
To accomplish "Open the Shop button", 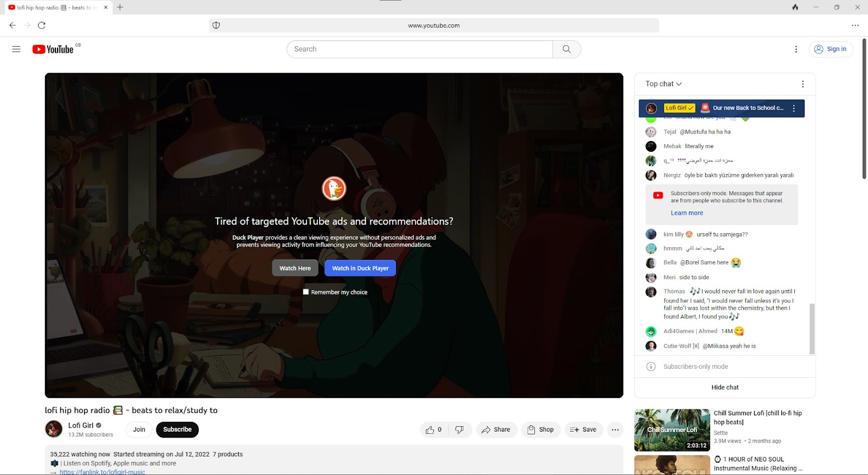I will [x=541, y=429].
